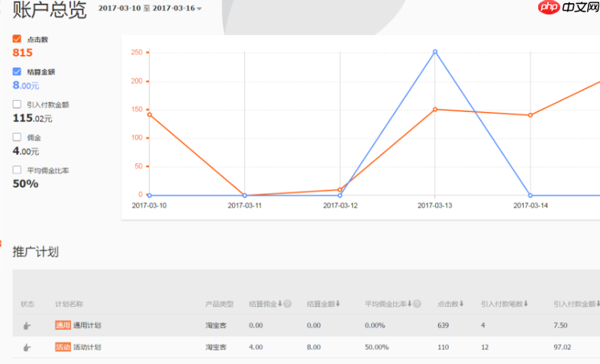
Task: Click the 115.02元 value
Action: pos(32,118)
